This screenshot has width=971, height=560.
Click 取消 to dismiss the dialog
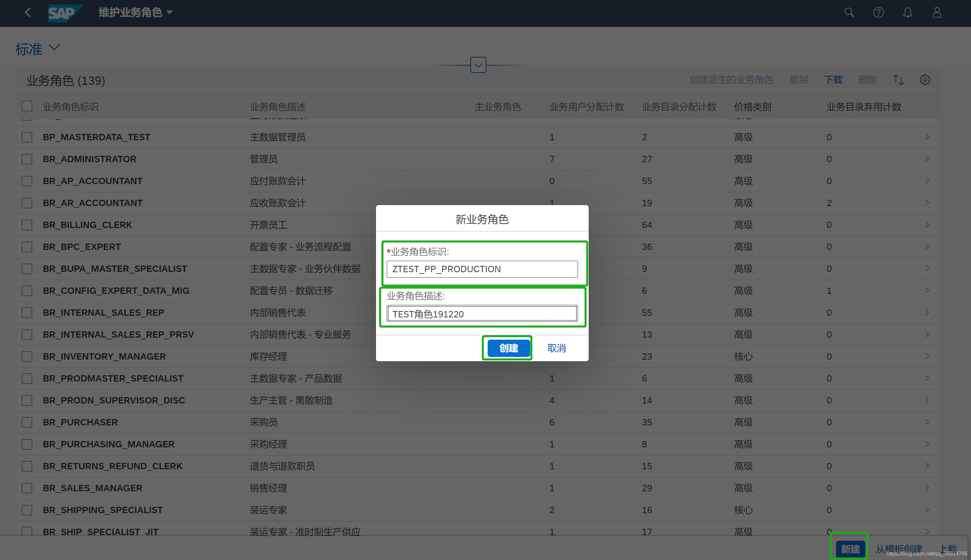click(x=556, y=348)
